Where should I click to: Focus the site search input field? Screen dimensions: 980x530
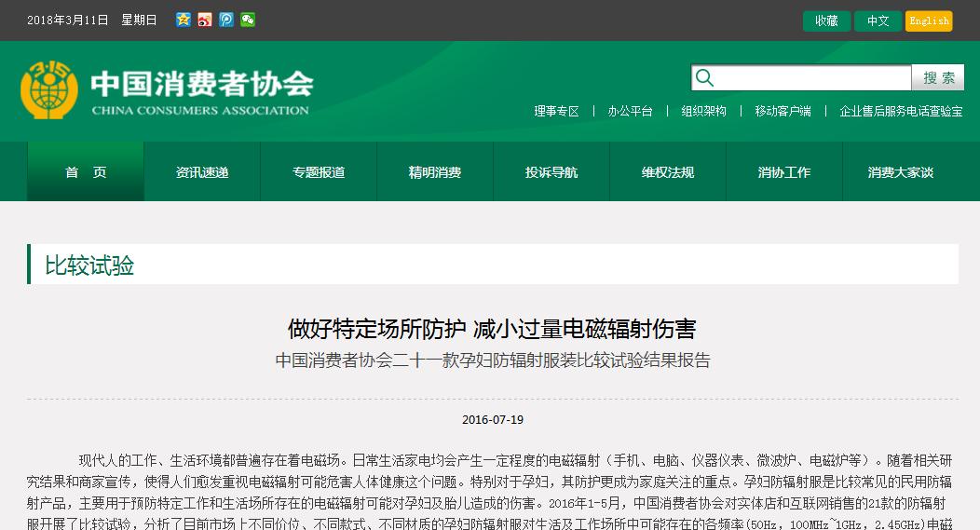[x=801, y=77]
